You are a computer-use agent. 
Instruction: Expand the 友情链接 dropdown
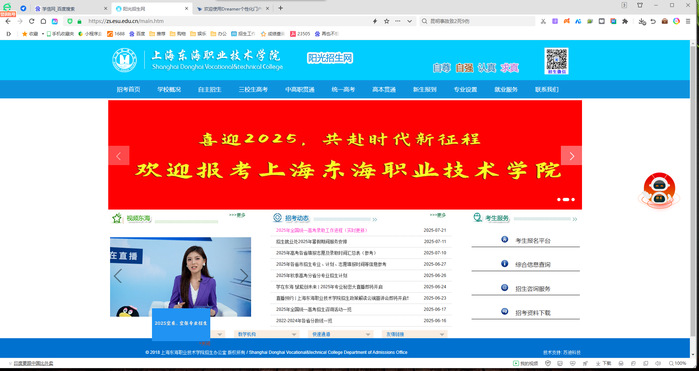point(415,334)
